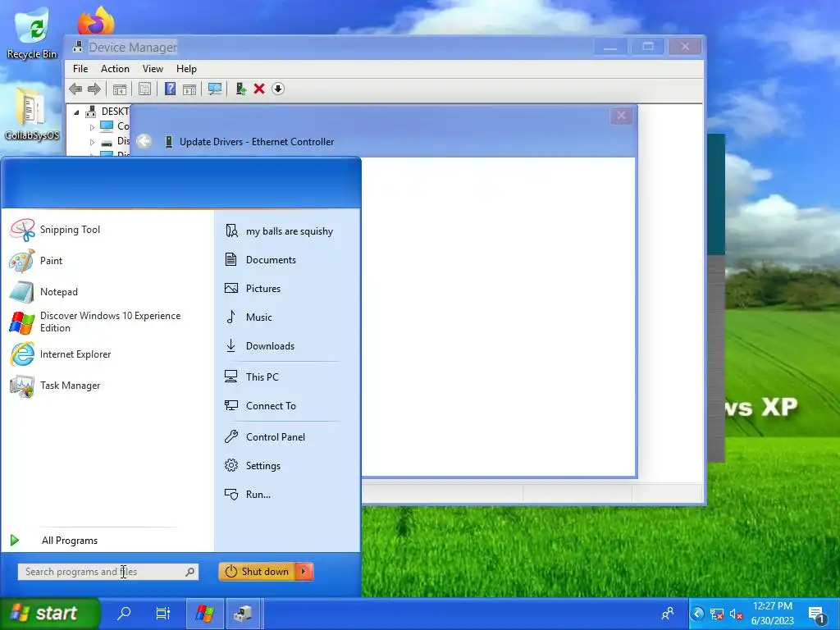Open Task View on the taskbar

pyautogui.click(x=163, y=613)
